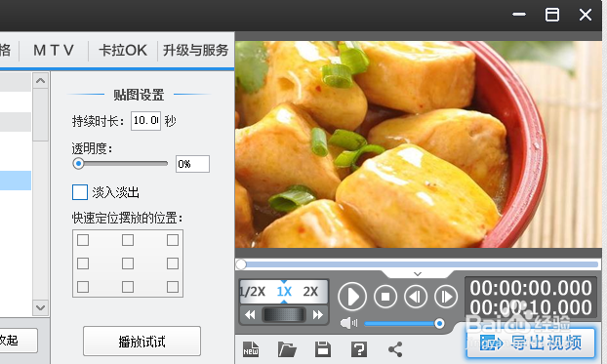This screenshot has height=364, width=607.
Task: Click the preview progress bar handle
Action: coord(241,264)
